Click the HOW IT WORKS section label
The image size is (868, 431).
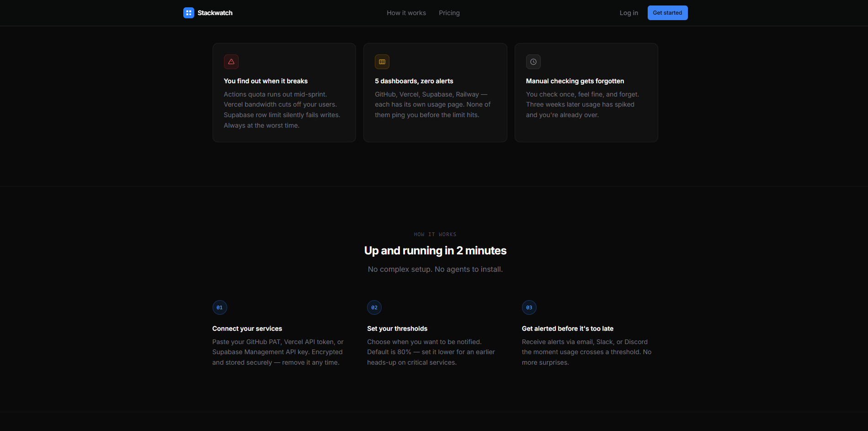tap(435, 234)
